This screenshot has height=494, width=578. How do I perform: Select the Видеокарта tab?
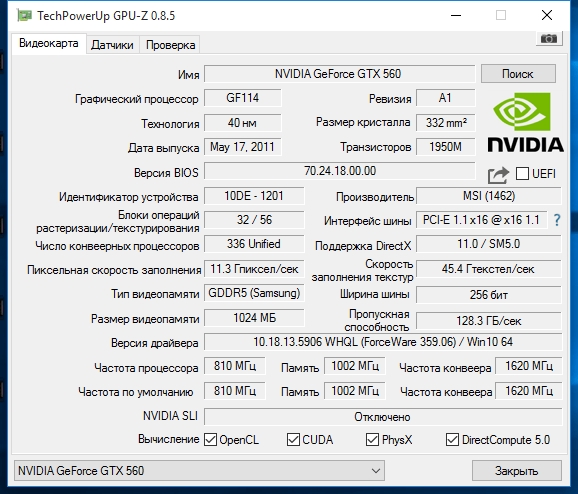click(x=49, y=44)
